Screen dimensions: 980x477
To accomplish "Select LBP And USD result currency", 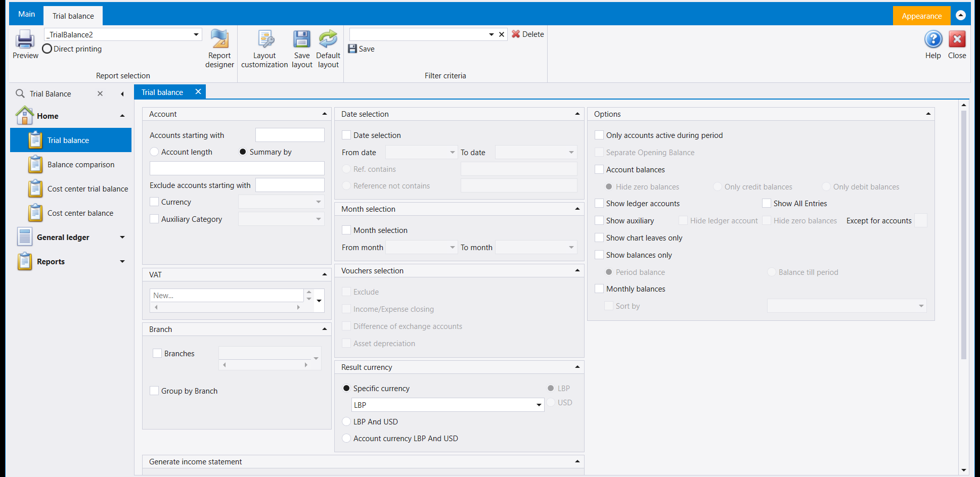I will click(x=346, y=421).
